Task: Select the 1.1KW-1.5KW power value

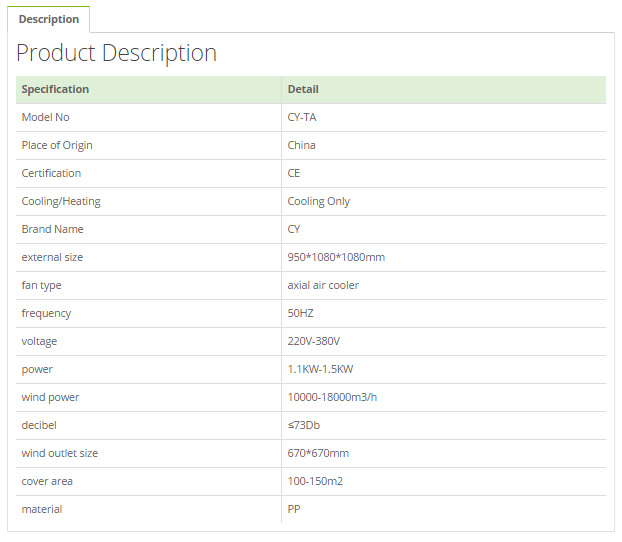Action: (320, 369)
